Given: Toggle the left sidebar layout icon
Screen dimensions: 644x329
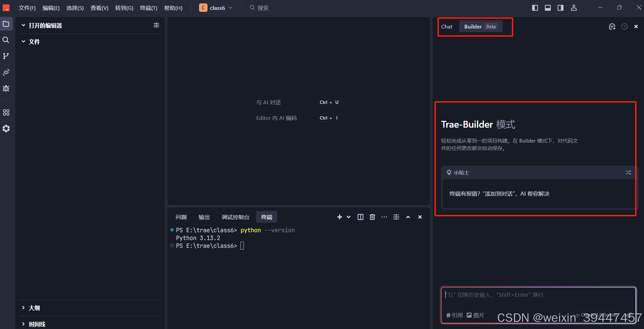Looking at the screenshot, I should coord(535,7).
